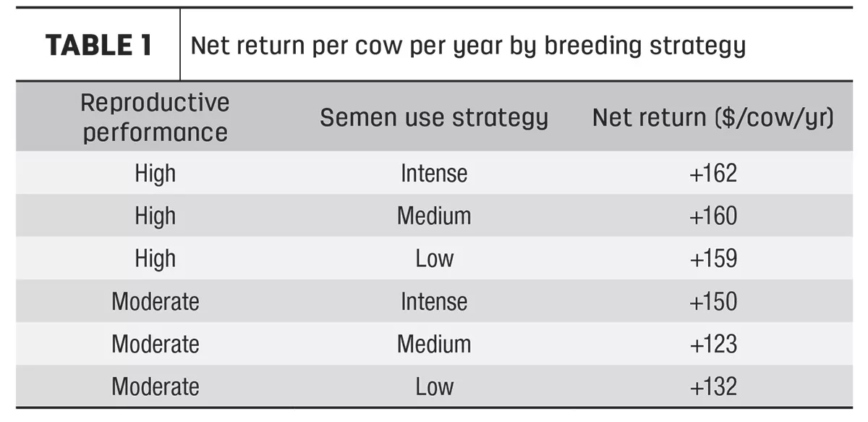Click Moderate in the last table row
Viewport: 868px width, 422px height.
click(x=155, y=387)
